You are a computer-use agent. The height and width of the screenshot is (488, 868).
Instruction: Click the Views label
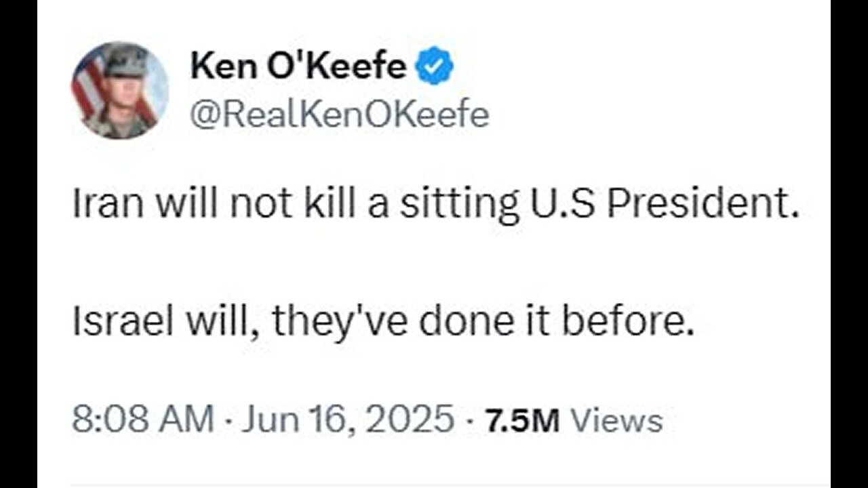point(615,421)
